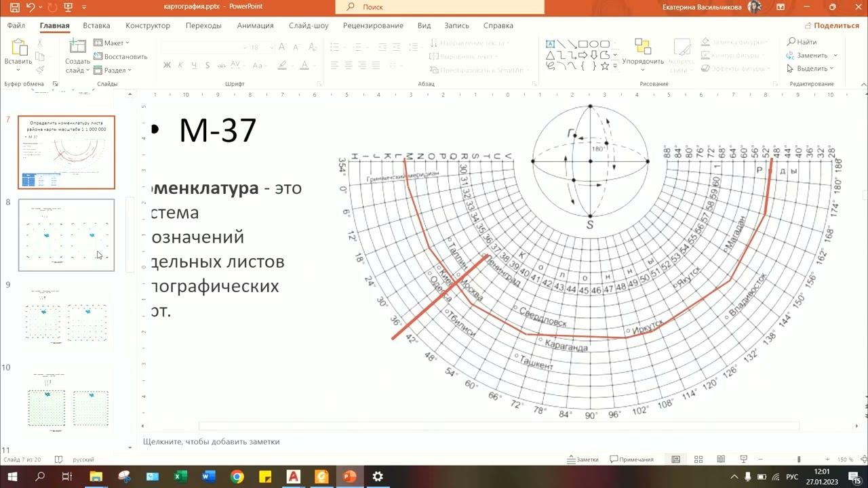The width and height of the screenshot is (868, 488).
Task: Click the Поделиться share button
Action: point(832,25)
